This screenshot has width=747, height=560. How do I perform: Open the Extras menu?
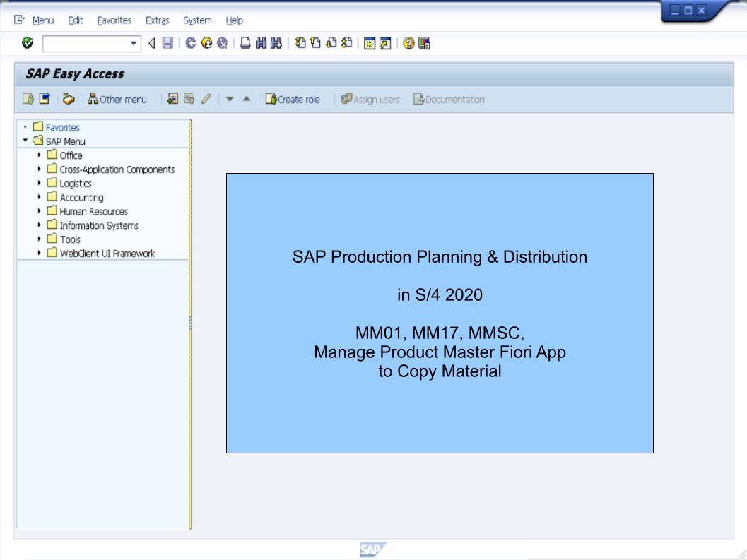(x=158, y=20)
